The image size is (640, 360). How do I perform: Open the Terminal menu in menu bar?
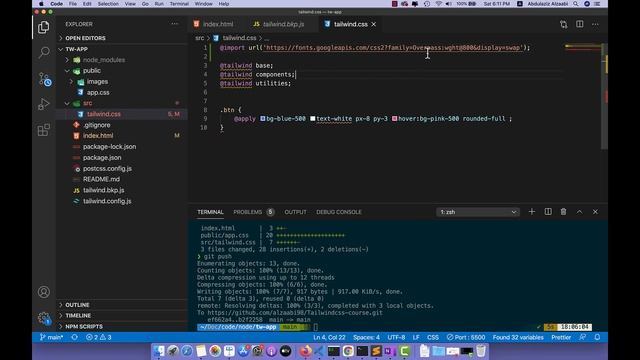pos(179,4)
